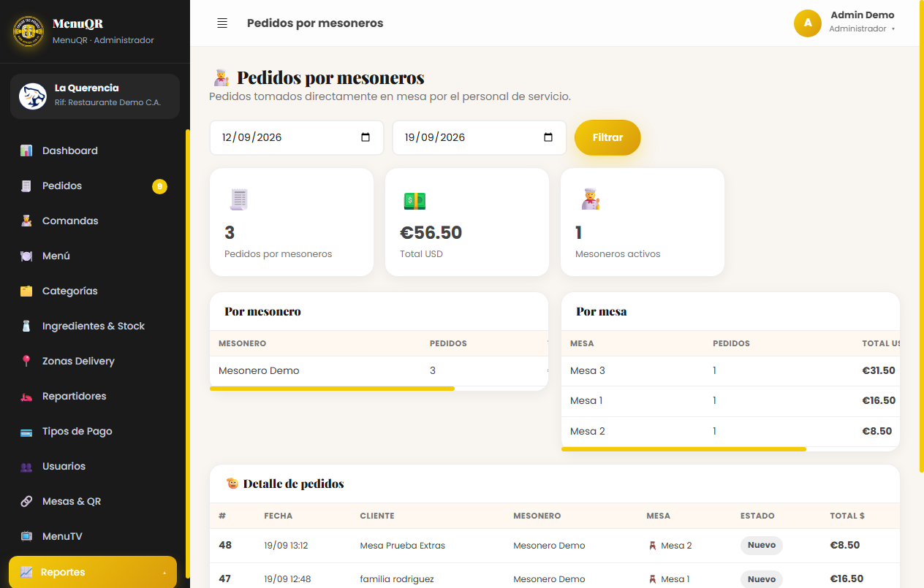The height and width of the screenshot is (588, 924).
Task: Click the Categorías folder icon
Action: click(26, 291)
